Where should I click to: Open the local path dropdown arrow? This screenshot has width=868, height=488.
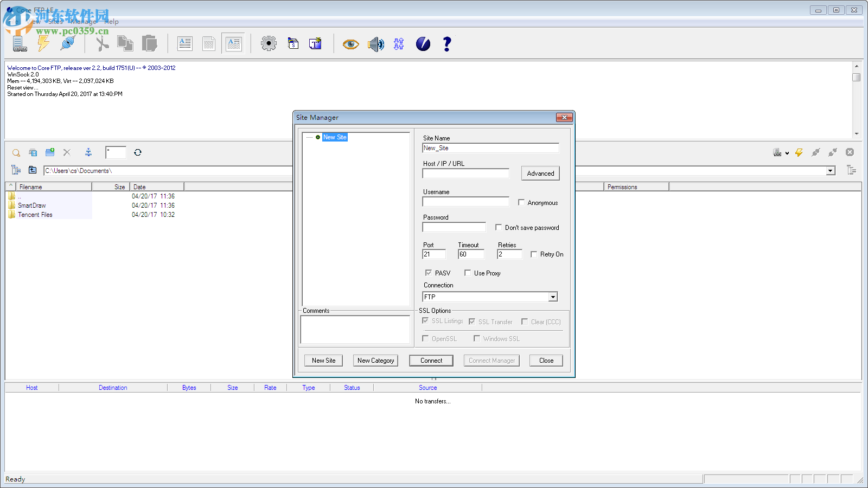click(x=831, y=170)
